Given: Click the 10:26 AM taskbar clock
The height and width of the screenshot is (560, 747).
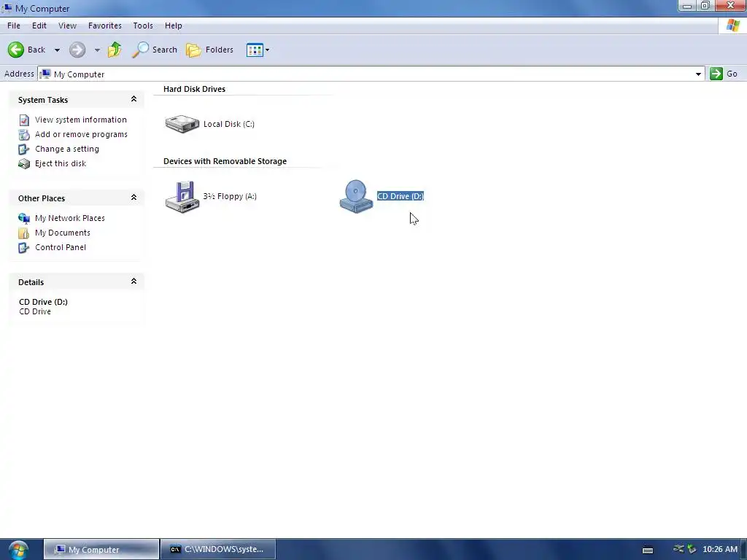Looking at the screenshot, I should [720, 549].
